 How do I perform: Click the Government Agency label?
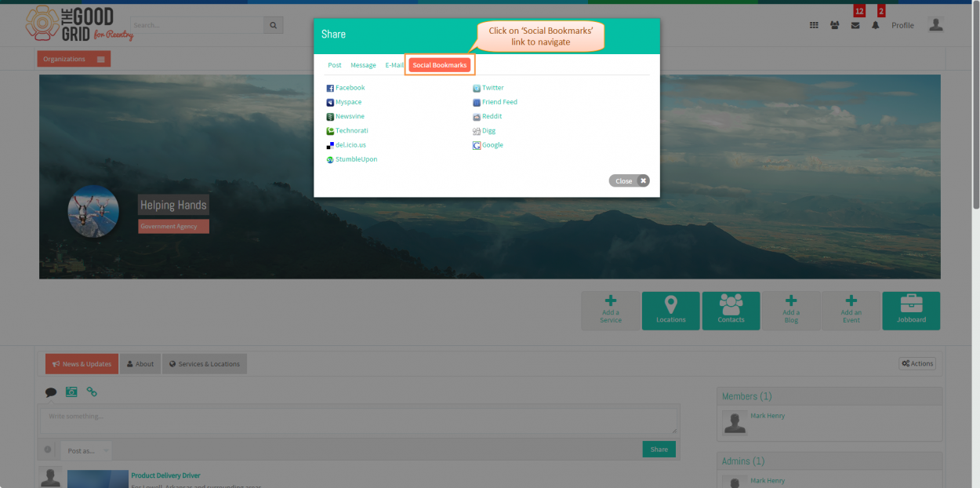pyautogui.click(x=173, y=227)
